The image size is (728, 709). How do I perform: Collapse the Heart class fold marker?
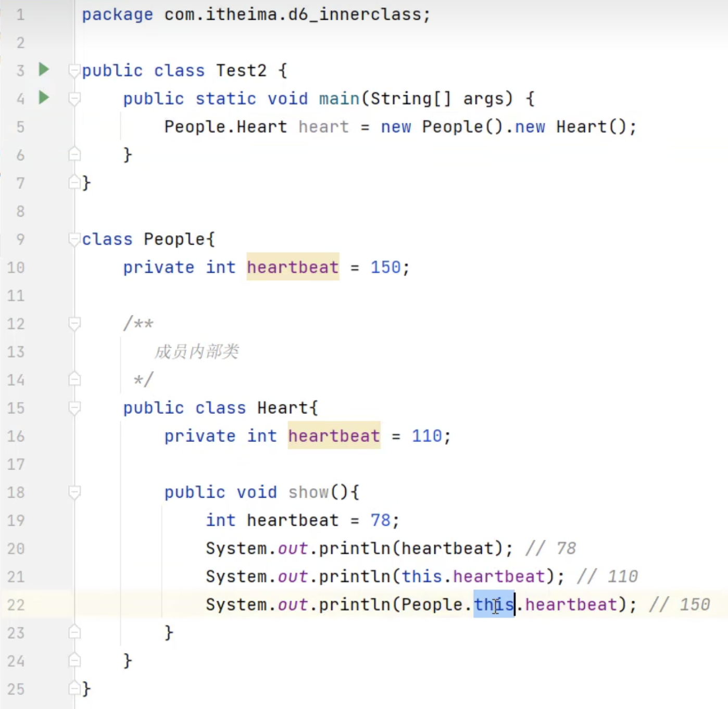coord(74,408)
